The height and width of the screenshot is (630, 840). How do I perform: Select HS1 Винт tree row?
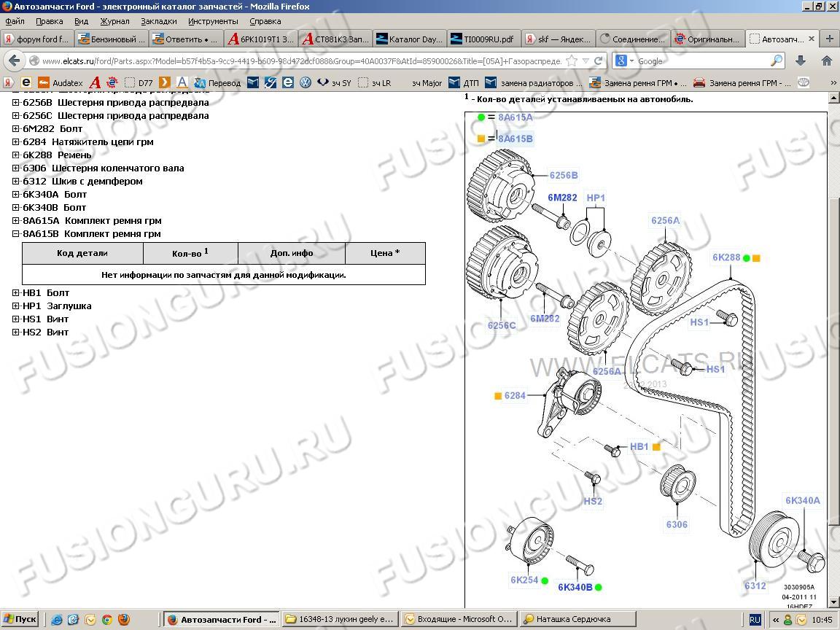45,319
